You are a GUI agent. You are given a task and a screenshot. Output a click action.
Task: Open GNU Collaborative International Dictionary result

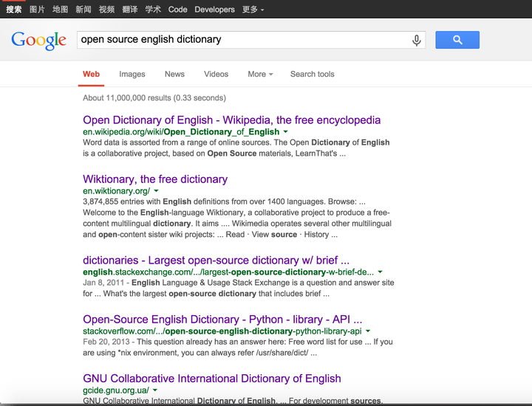click(x=212, y=378)
